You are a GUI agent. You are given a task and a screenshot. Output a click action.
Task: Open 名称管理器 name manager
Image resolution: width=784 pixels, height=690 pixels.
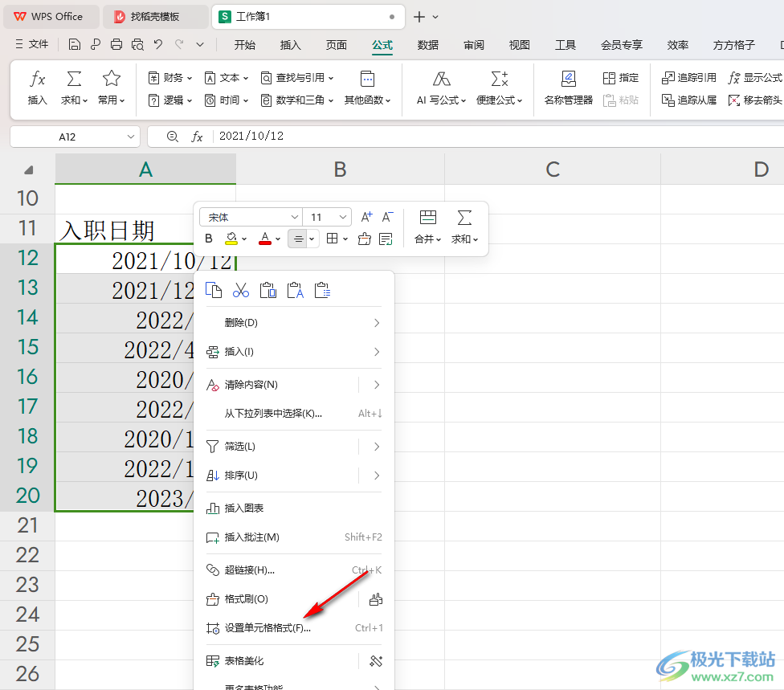pyautogui.click(x=569, y=87)
